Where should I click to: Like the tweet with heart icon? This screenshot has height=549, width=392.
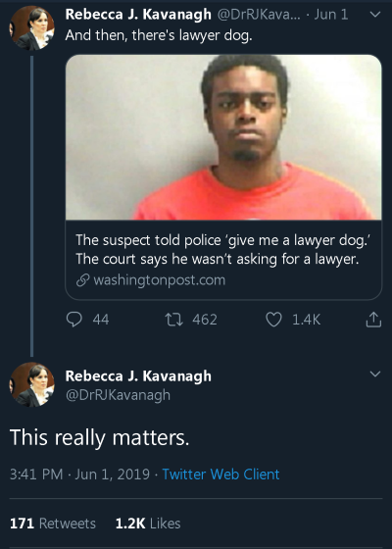[x=273, y=320]
